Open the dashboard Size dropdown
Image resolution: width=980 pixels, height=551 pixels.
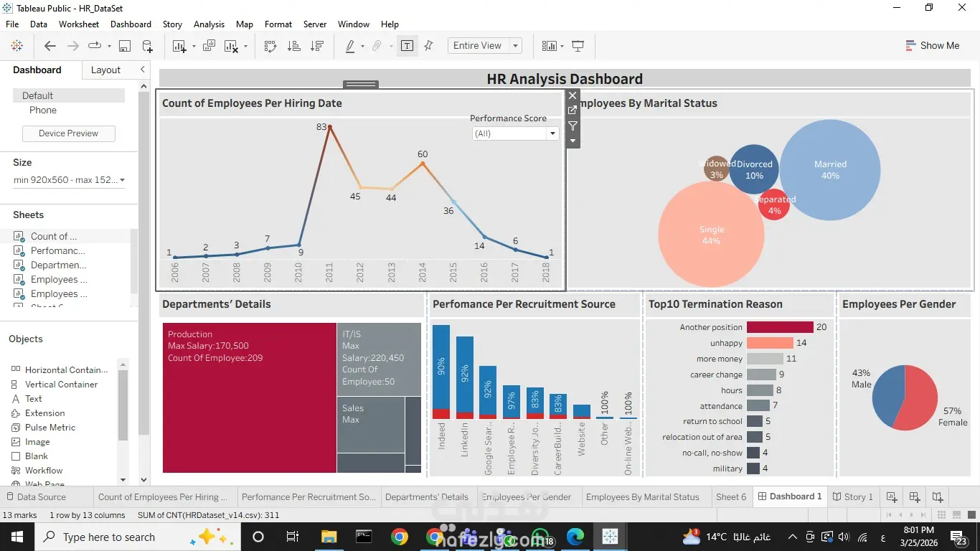point(69,180)
